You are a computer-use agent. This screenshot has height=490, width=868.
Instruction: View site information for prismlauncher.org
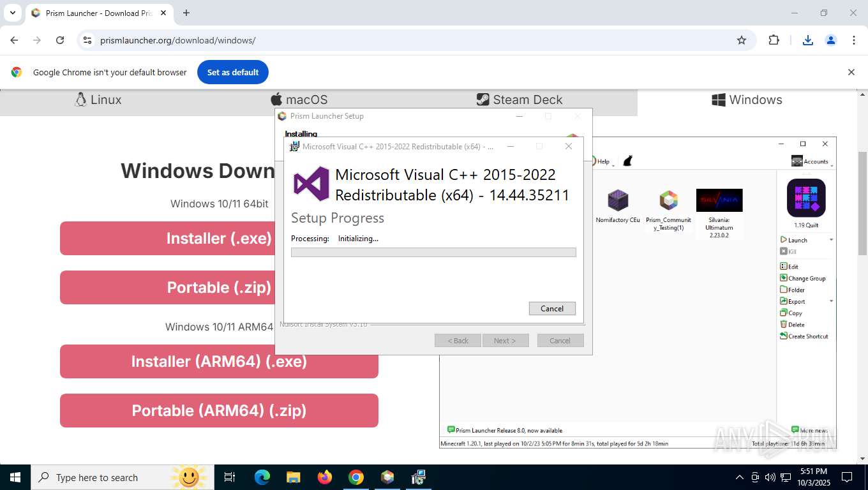tap(87, 40)
